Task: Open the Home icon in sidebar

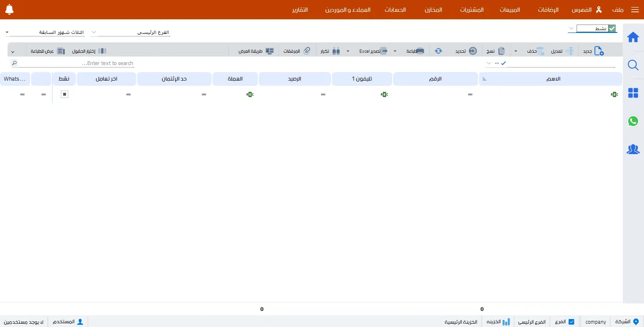Action: (633, 37)
